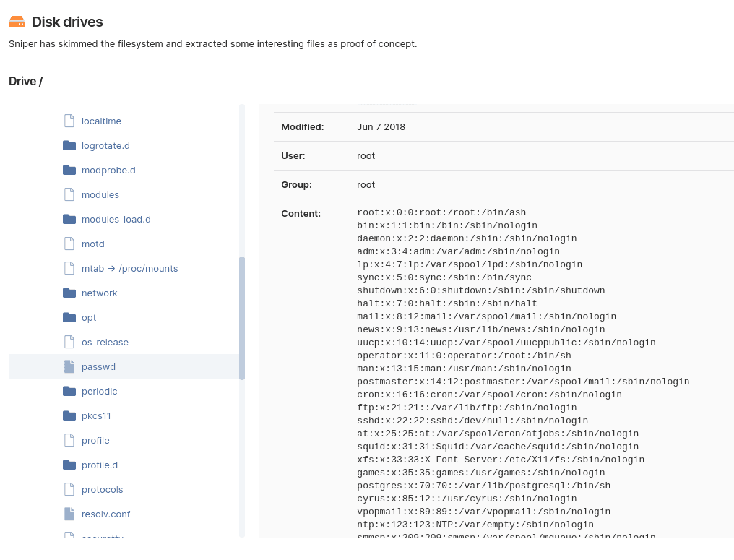Viewport: 734px width, 560px height.
Task: Expand the modules-load.d folder
Action: [116, 219]
